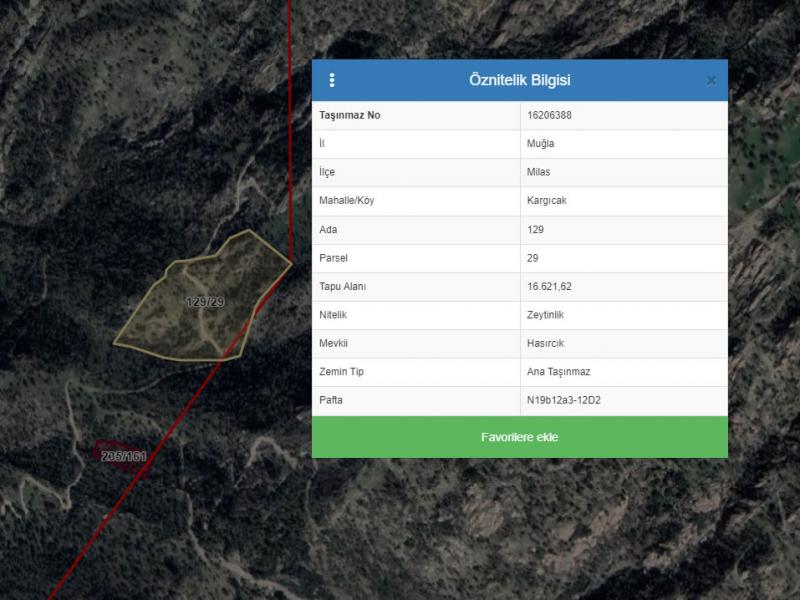Click the Favorilere ekle button
Image resolution: width=800 pixels, height=600 pixels.
(x=519, y=437)
